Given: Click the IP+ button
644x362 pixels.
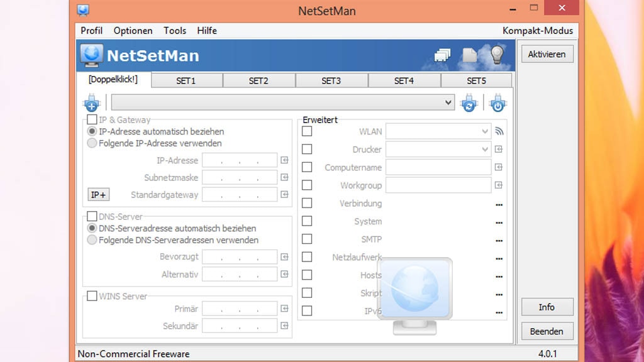Looking at the screenshot, I should (x=98, y=195).
